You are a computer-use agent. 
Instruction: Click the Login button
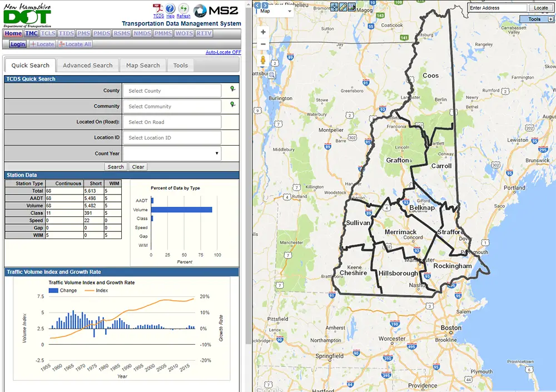point(17,44)
